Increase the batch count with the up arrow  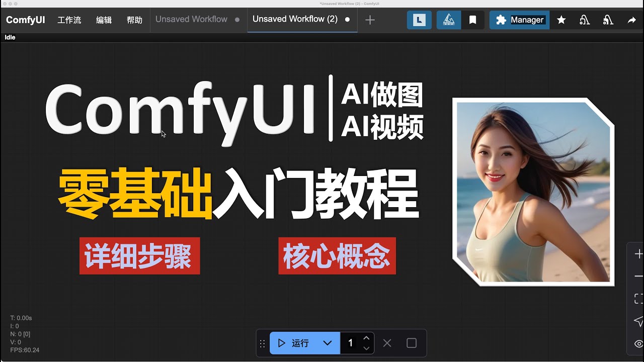point(366,338)
